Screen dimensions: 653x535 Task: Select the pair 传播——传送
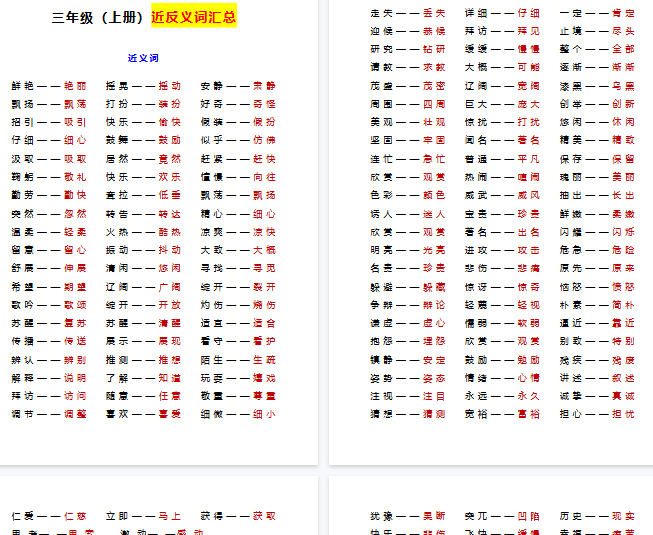coord(49,341)
